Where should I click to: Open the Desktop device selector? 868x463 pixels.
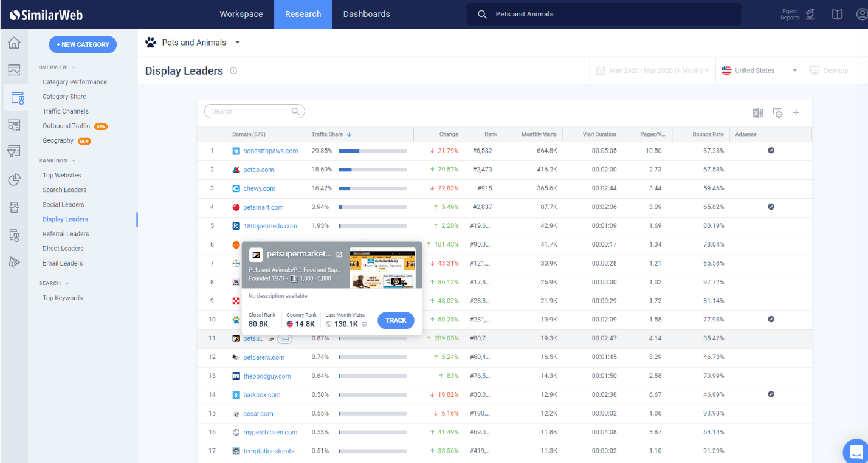point(829,70)
